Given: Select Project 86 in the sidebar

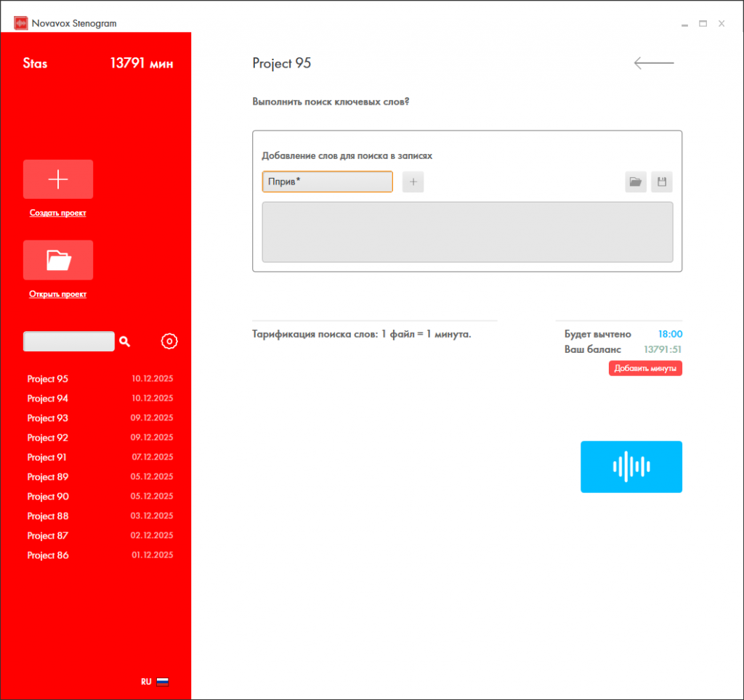Looking at the screenshot, I should [x=48, y=555].
